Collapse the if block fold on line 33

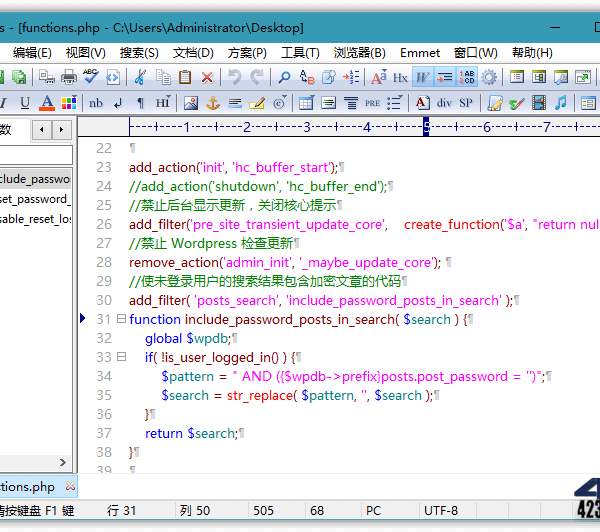tap(121, 357)
